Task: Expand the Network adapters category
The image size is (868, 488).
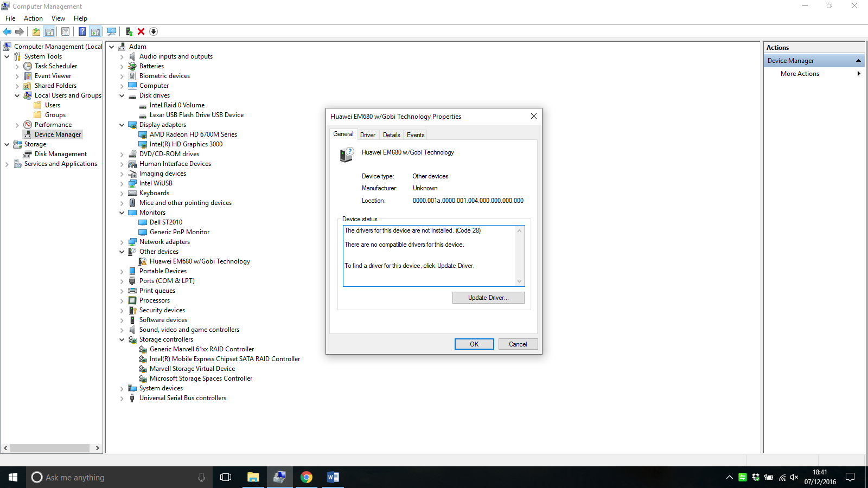Action: coord(122,242)
